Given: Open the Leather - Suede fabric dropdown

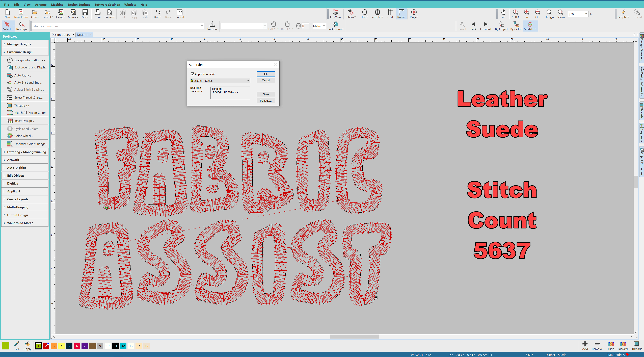Looking at the screenshot, I should point(220,81).
